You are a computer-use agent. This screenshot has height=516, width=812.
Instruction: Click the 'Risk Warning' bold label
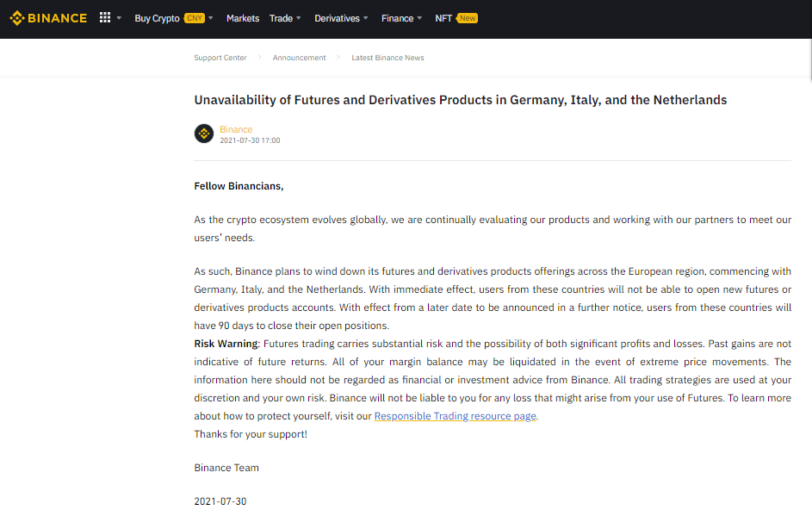pyautogui.click(x=226, y=344)
